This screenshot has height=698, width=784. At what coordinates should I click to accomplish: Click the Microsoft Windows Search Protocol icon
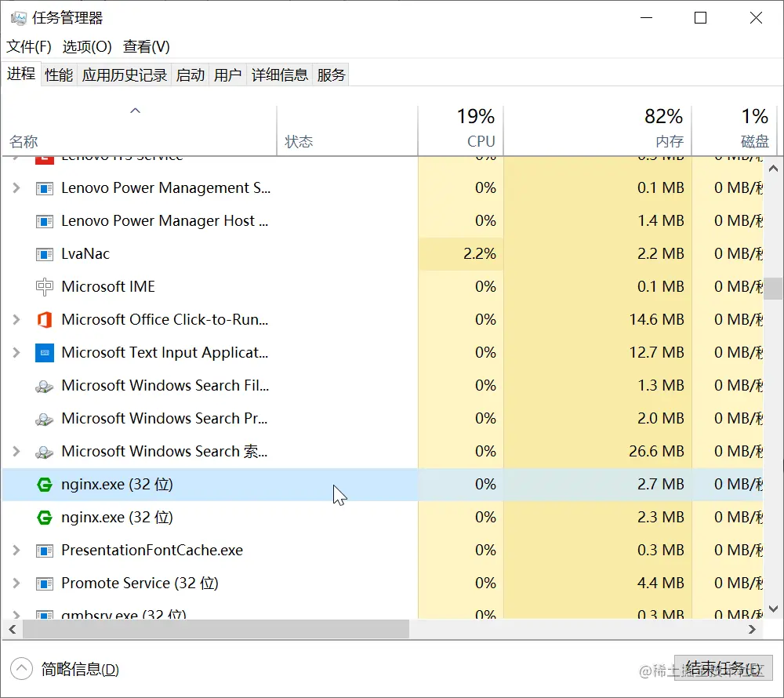(45, 419)
